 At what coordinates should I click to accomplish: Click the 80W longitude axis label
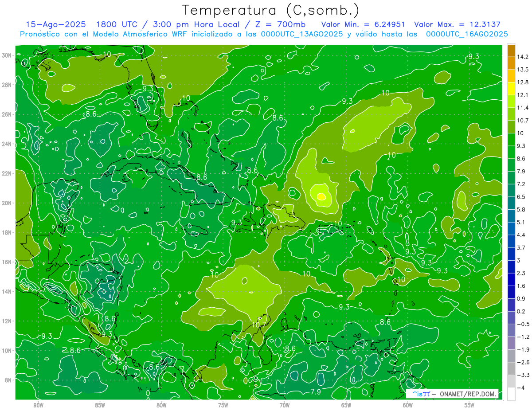coord(161,406)
